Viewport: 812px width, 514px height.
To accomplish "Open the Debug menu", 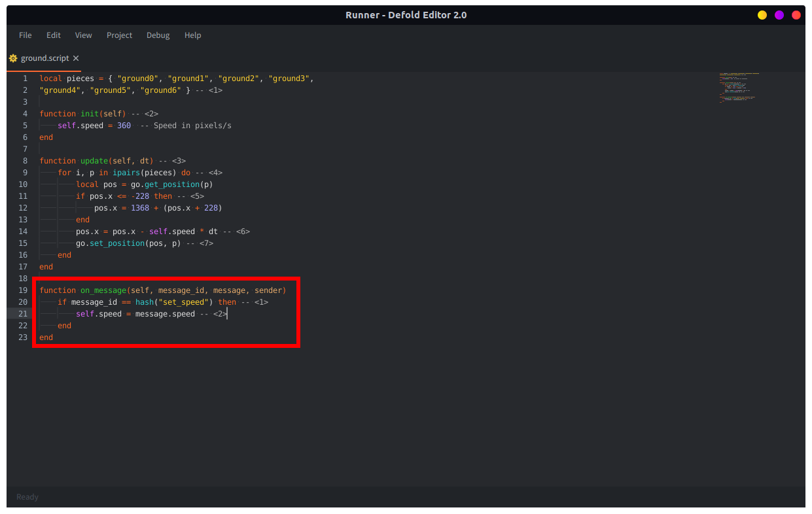I will 158,35.
